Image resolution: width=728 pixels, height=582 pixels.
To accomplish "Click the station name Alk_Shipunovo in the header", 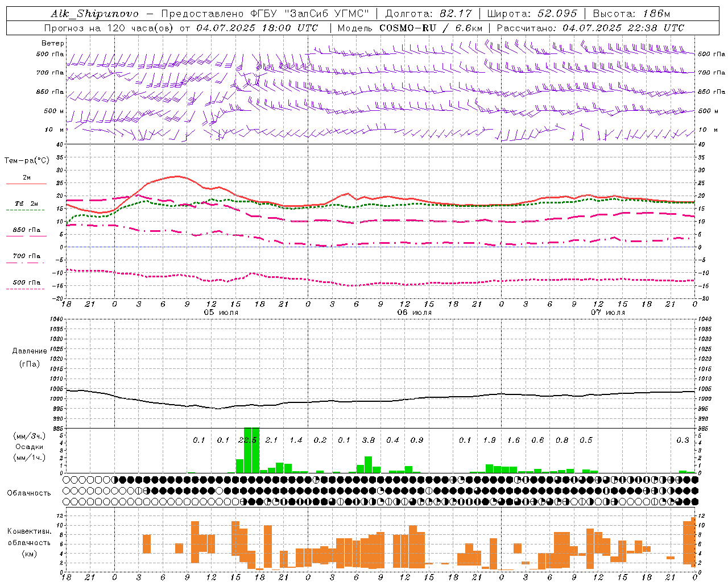I will pos(94,14).
